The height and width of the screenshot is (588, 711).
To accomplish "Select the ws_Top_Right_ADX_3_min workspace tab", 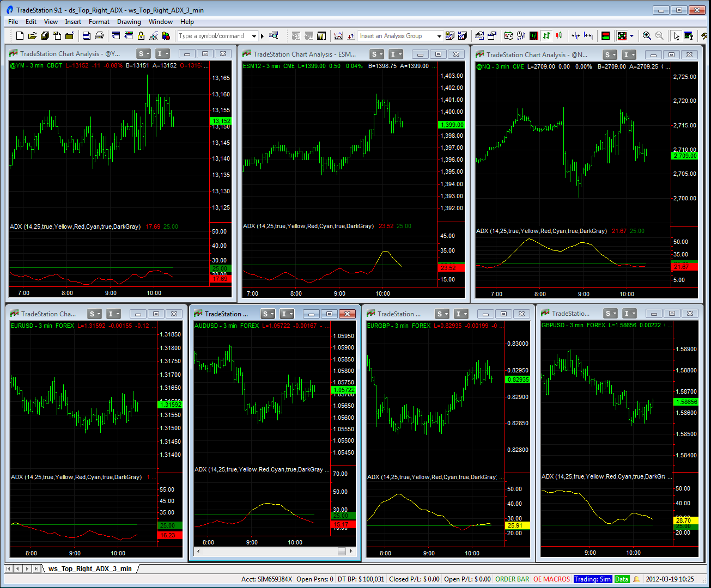I will pos(90,569).
